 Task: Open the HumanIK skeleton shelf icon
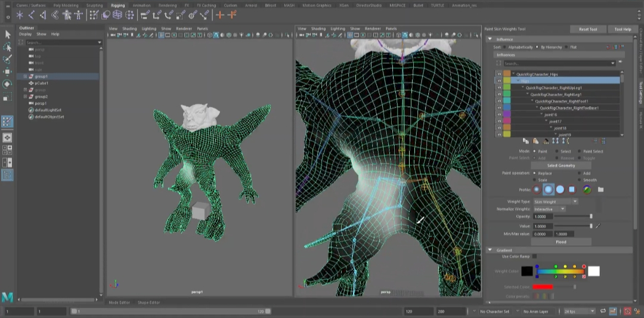pyautogui.click(x=79, y=15)
